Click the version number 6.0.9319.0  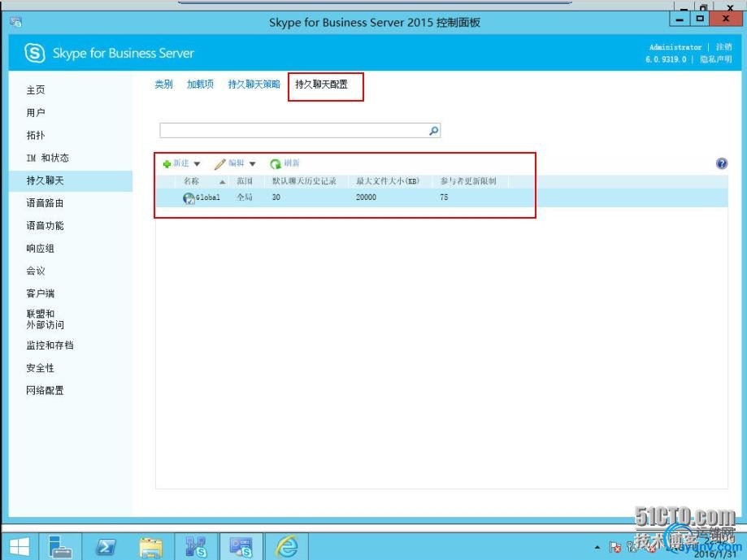pos(666,59)
